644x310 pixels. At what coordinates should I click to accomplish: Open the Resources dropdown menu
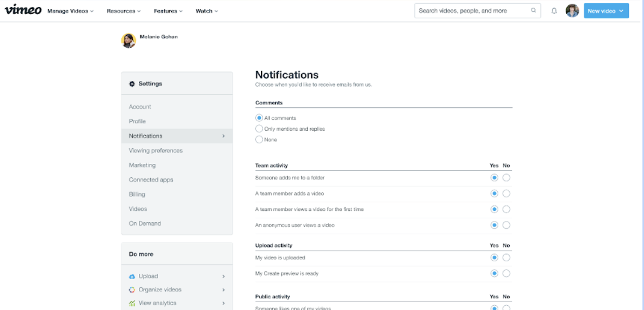coord(123,11)
